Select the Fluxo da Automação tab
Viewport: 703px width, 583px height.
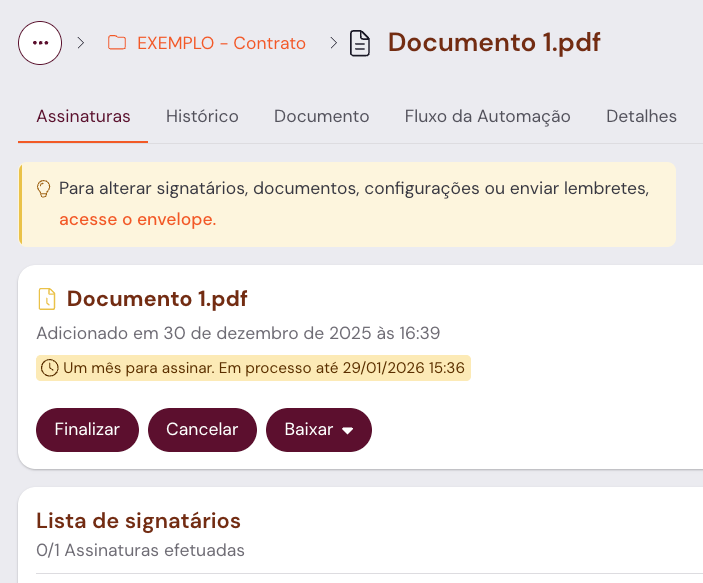[487, 116]
